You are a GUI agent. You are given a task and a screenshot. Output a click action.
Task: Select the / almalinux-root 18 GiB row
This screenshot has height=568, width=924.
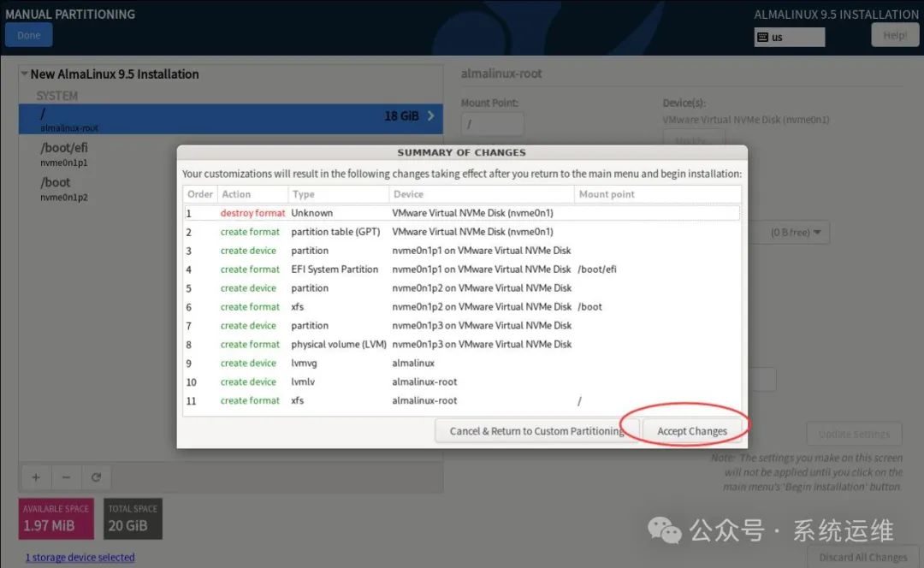click(x=230, y=119)
